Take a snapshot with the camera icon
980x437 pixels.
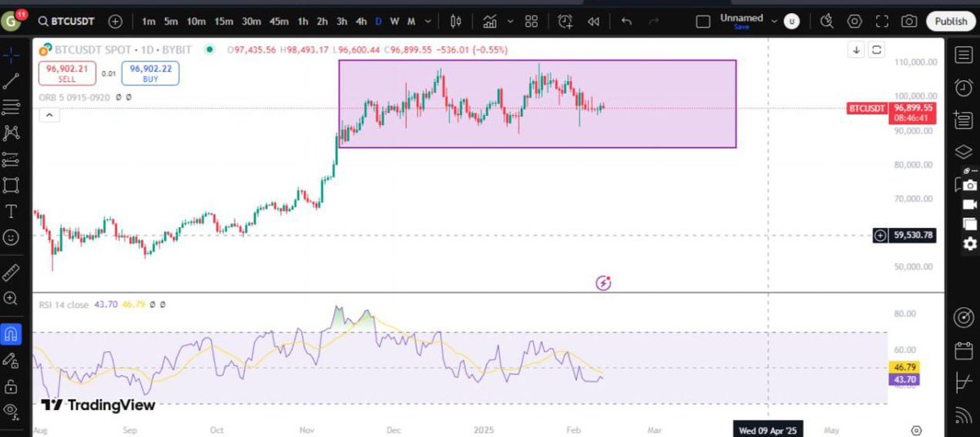click(x=909, y=21)
